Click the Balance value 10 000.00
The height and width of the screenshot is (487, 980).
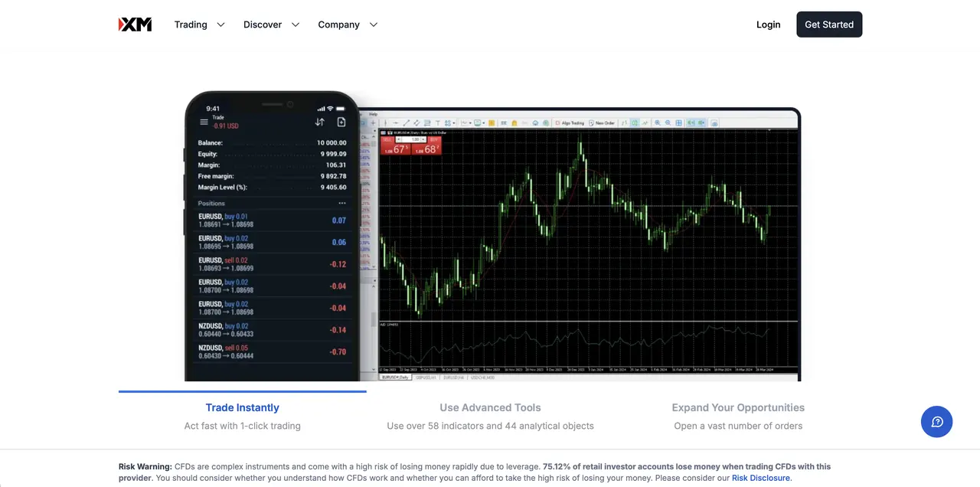pos(332,143)
